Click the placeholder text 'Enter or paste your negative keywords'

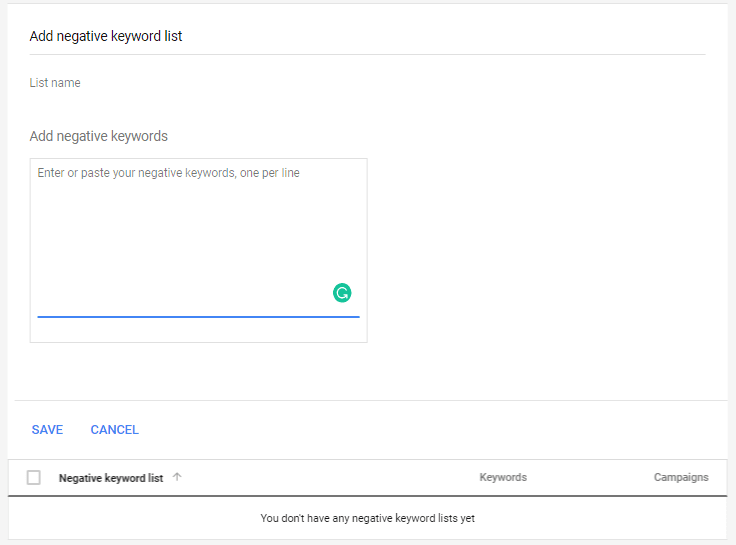pyautogui.click(x=168, y=173)
